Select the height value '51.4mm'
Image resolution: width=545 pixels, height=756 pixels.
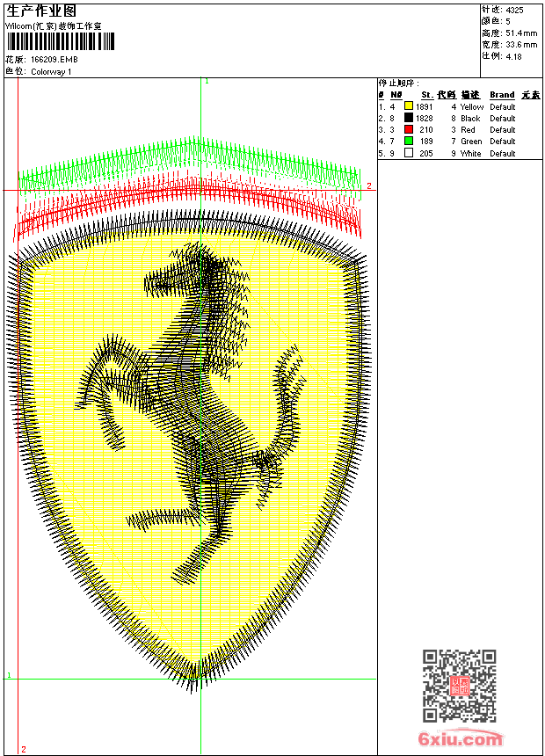pyautogui.click(x=521, y=33)
